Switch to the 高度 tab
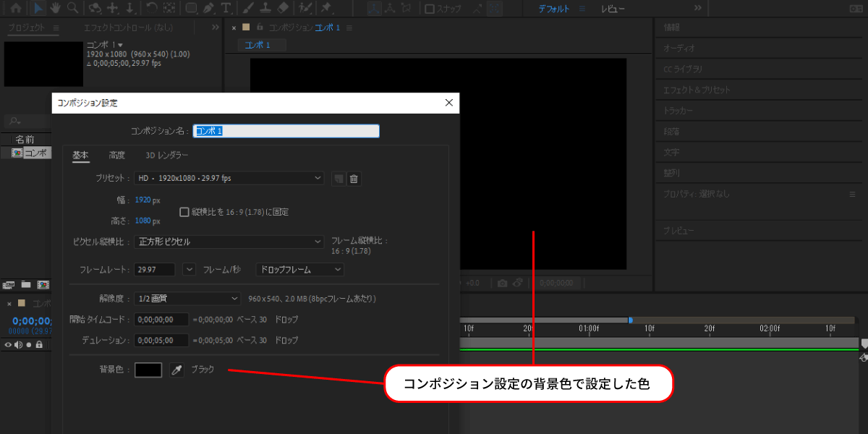This screenshot has height=434, width=868. coord(117,155)
